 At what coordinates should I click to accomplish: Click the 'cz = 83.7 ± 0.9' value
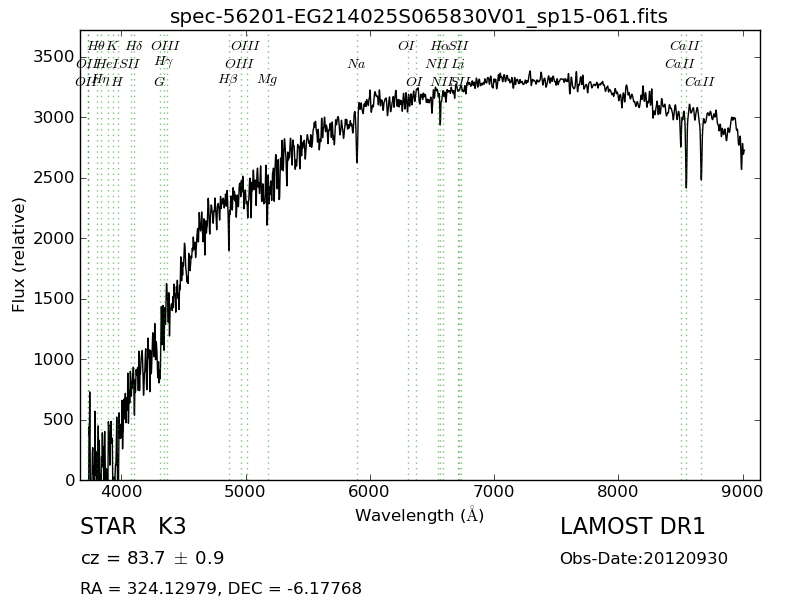pos(152,558)
